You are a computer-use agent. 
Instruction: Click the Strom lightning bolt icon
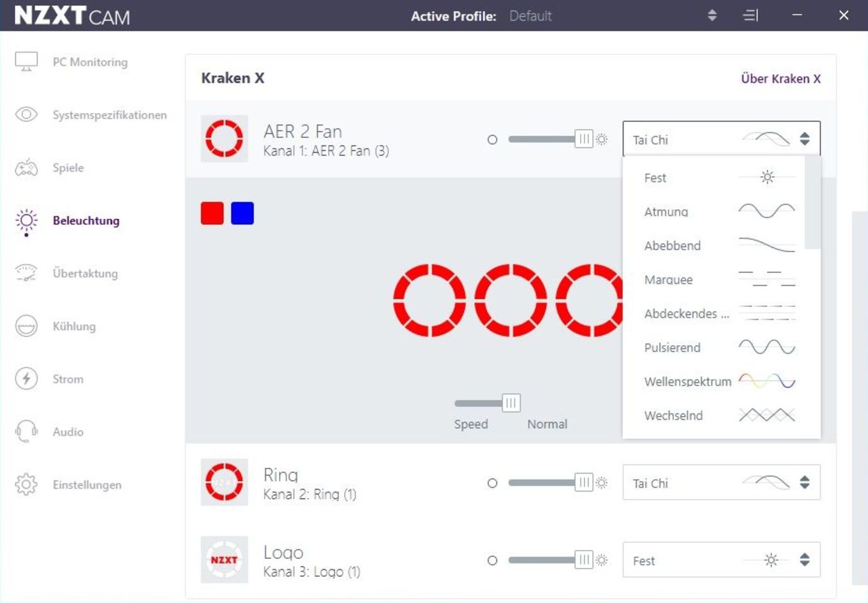click(x=26, y=379)
